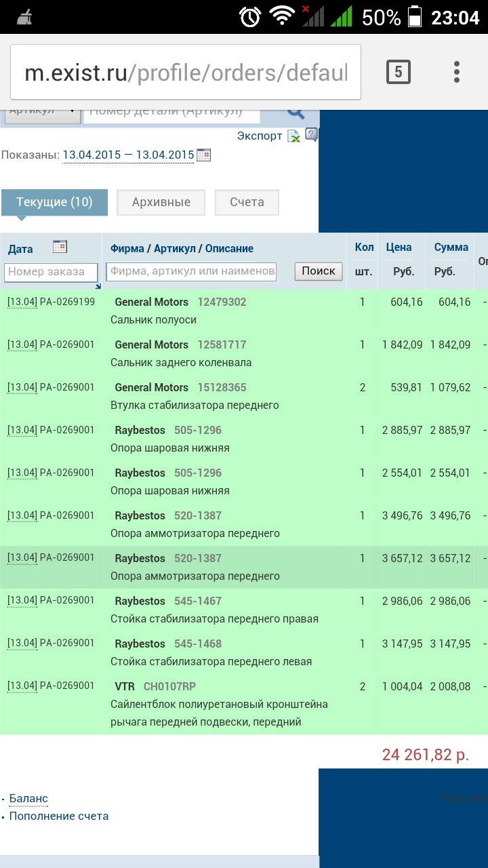
Task: Select article 545-1468
Action: coord(198,644)
